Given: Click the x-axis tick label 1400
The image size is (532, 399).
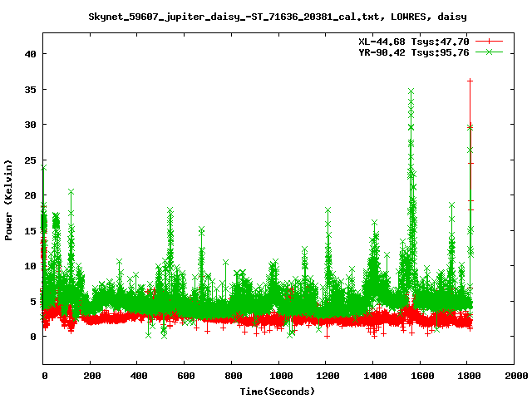Looking at the screenshot, I should point(375,376).
